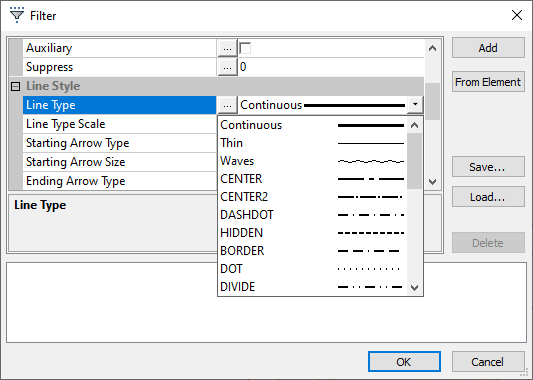Click the line type list scrollbar thumb
Viewport: 533px width, 380px height.
[x=414, y=161]
